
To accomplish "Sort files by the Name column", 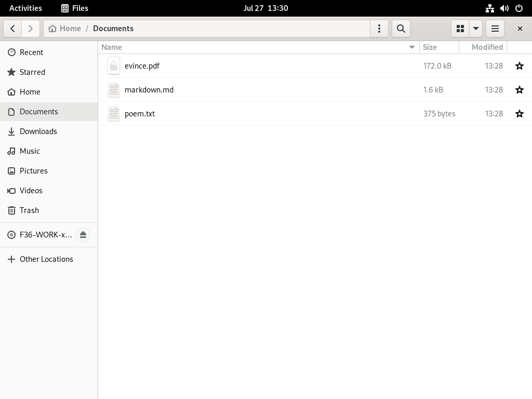I will (259, 47).
